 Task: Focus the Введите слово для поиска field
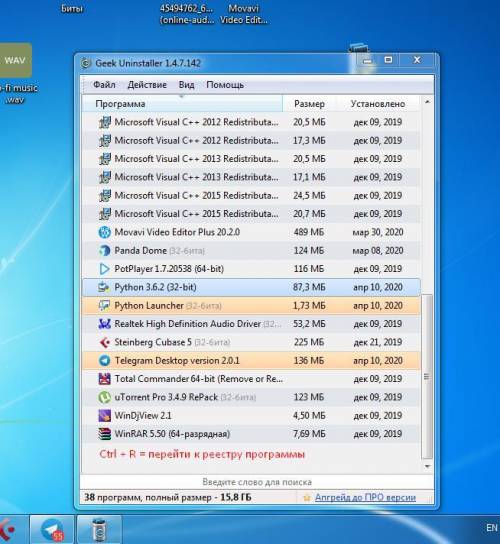257,482
